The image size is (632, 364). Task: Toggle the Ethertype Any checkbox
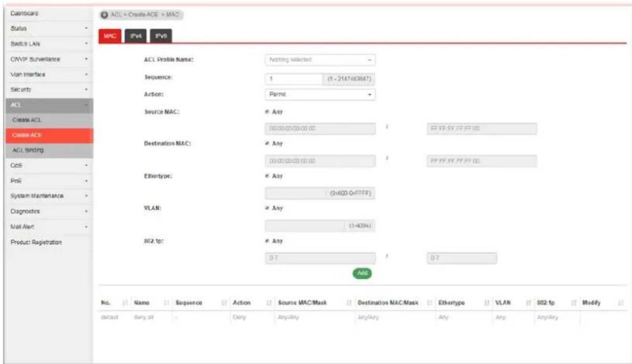[x=267, y=176]
